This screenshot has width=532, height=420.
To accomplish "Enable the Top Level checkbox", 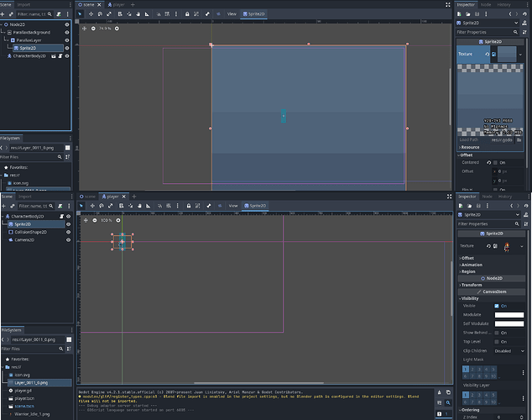I will pyautogui.click(x=497, y=342).
